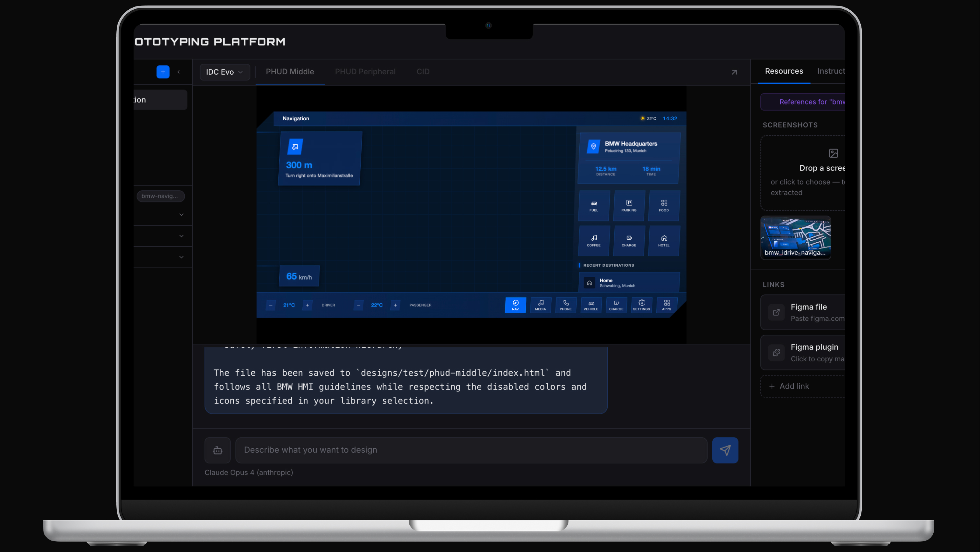Click the 65 km/h speed readout

point(299,276)
